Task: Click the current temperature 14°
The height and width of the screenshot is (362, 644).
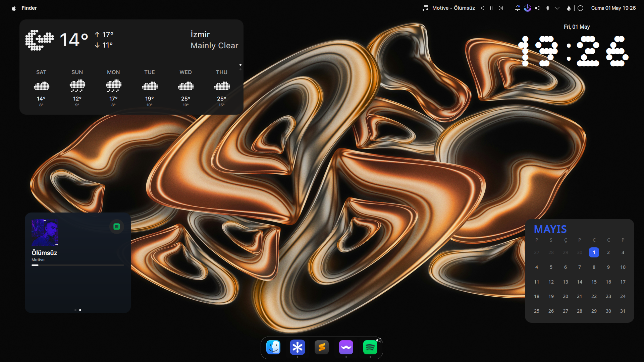Action: [x=74, y=40]
